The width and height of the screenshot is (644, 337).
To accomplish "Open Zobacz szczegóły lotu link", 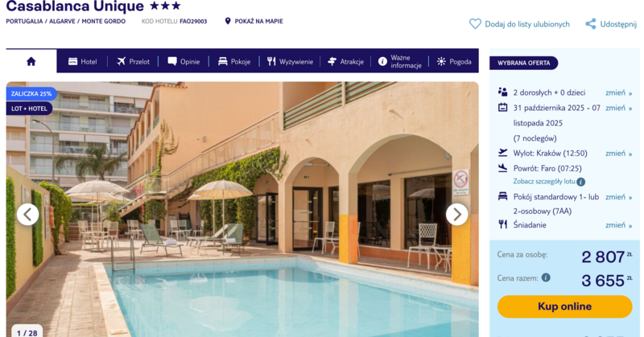I will click(x=544, y=182).
